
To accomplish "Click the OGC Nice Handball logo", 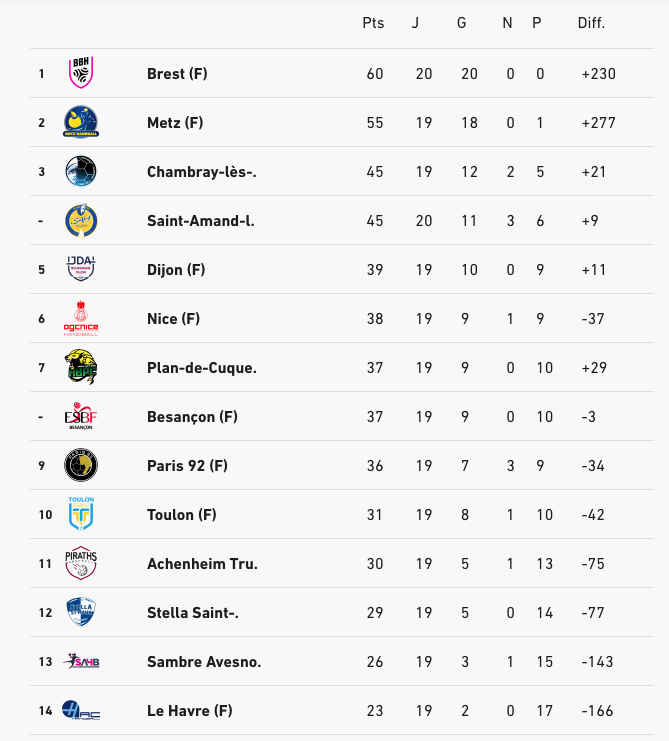I will (x=81, y=318).
